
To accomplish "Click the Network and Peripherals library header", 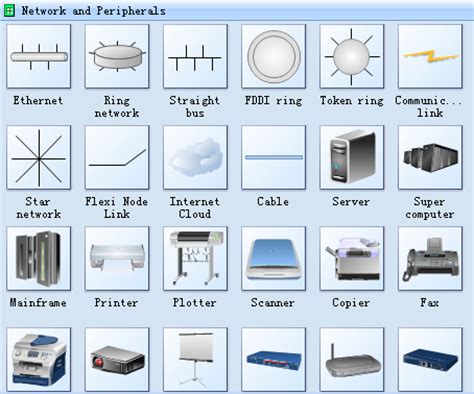I will pos(237,11).
